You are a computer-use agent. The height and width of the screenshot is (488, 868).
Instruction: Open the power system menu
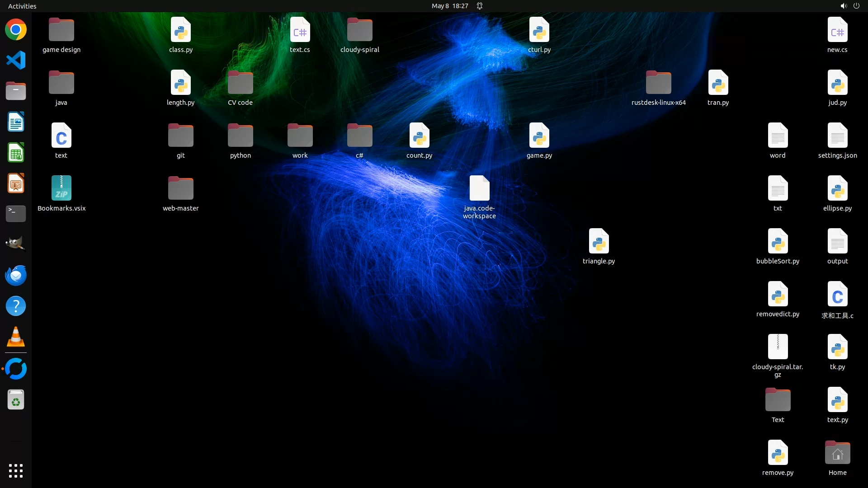click(856, 6)
